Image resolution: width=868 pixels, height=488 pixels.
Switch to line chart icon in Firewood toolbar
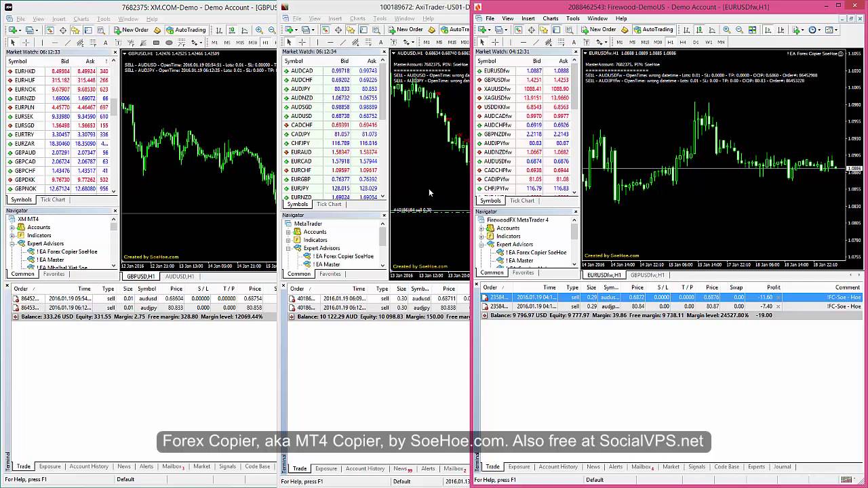click(712, 30)
